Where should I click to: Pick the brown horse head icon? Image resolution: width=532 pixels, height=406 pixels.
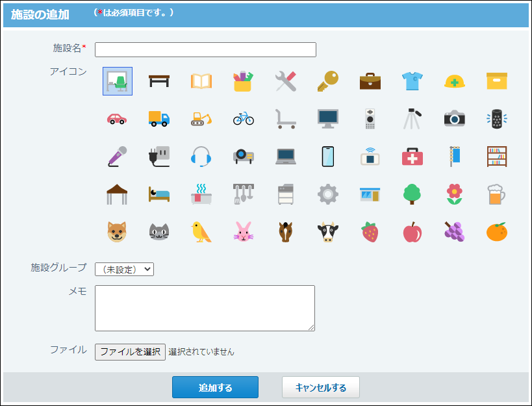(286, 232)
